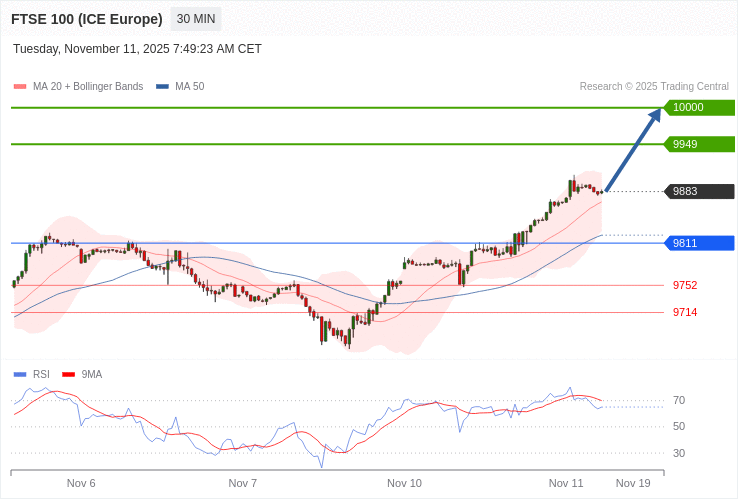Viewport: 738px width, 500px height.
Task: Click the 30 MIN timeframe badge
Action: [196, 19]
